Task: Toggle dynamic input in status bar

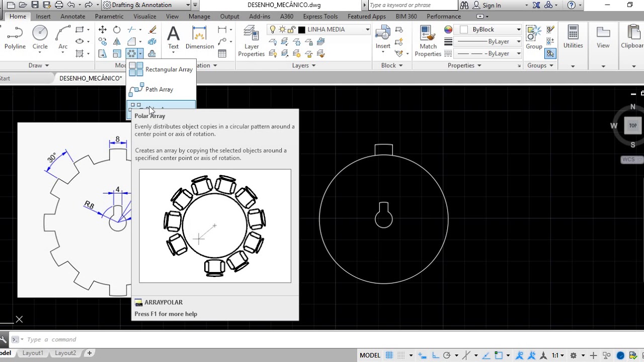Action: [423, 355]
